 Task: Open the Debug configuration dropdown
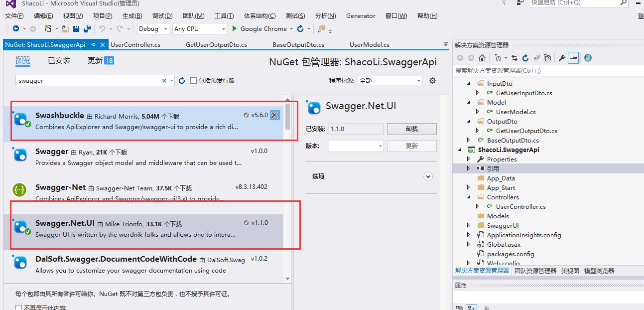click(x=153, y=29)
